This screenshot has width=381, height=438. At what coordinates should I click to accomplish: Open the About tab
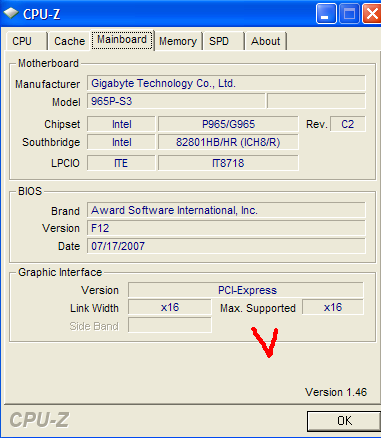pos(266,41)
